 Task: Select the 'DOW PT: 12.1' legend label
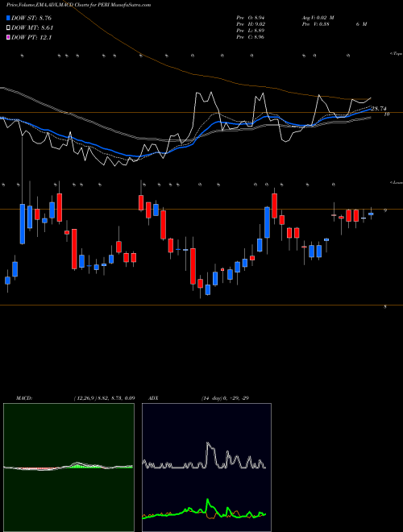pyautogui.click(x=31, y=37)
